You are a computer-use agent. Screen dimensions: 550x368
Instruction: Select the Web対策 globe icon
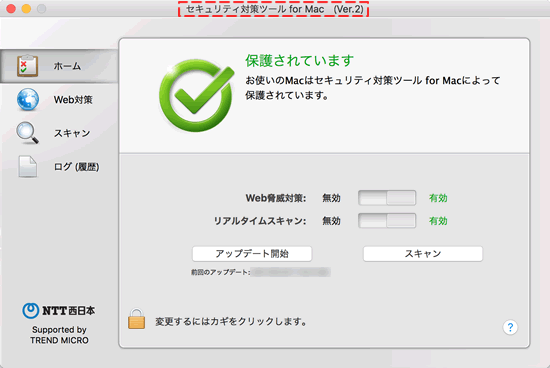point(28,100)
